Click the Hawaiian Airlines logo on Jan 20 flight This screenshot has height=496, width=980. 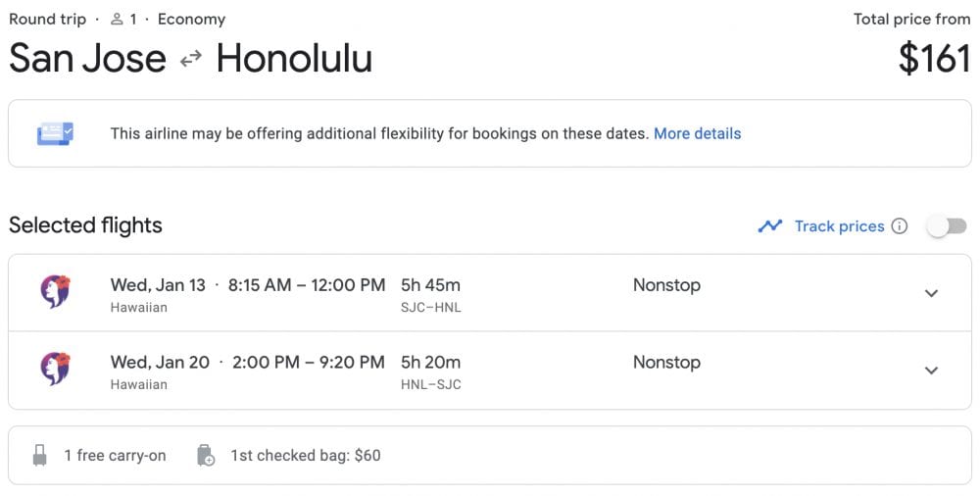[x=55, y=370]
